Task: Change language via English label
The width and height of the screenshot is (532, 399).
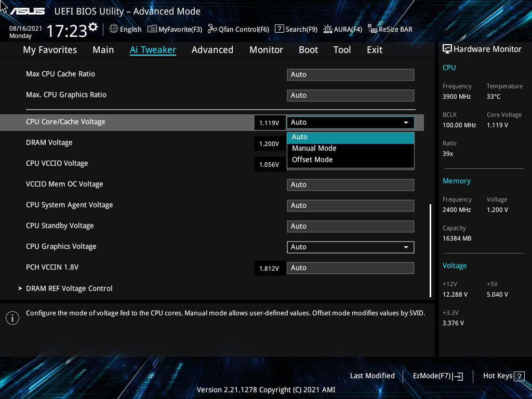Action: pos(130,30)
